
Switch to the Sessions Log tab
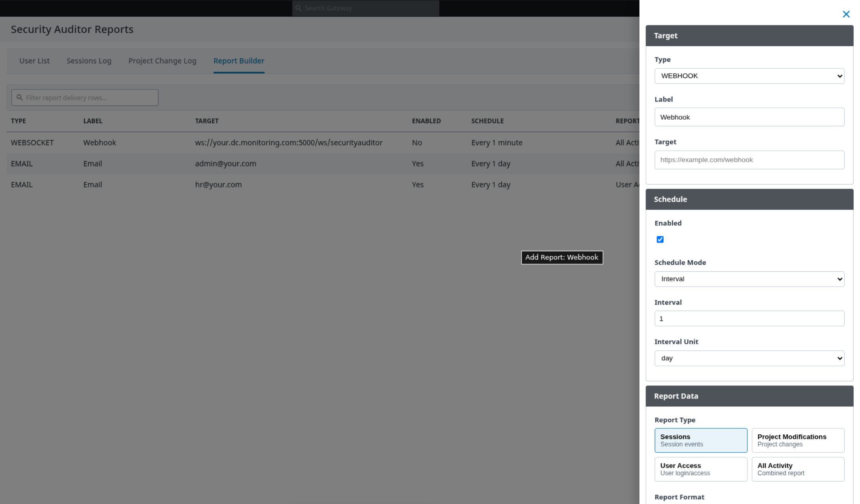pos(89,61)
